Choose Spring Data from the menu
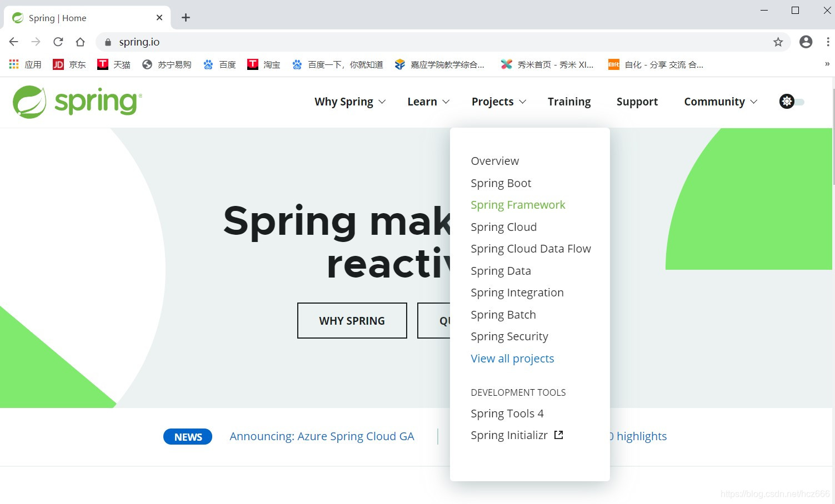 [501, 271]
